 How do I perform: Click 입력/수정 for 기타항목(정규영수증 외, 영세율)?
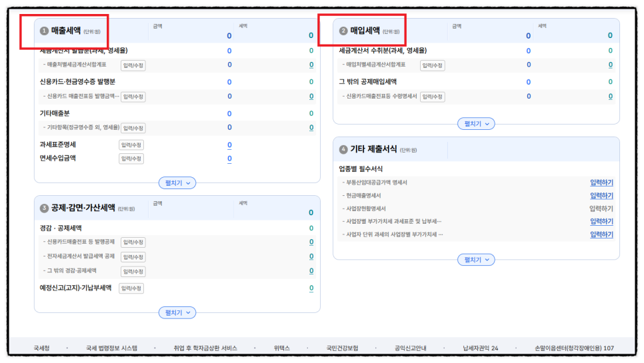133,128
